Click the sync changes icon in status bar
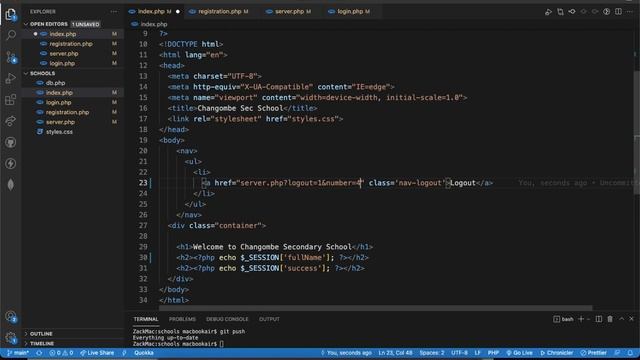Viewport: 640px width, 360px height. [x=39, y=353]
